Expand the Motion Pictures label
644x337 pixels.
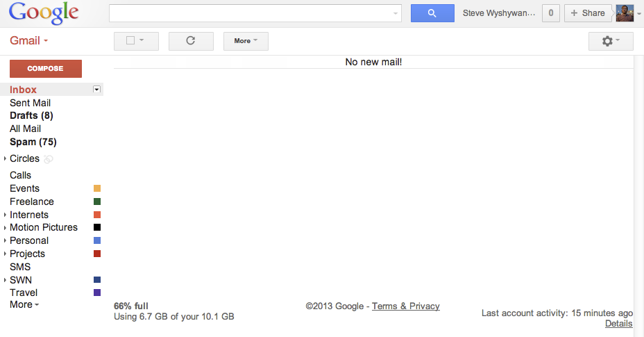click(5, 228)
